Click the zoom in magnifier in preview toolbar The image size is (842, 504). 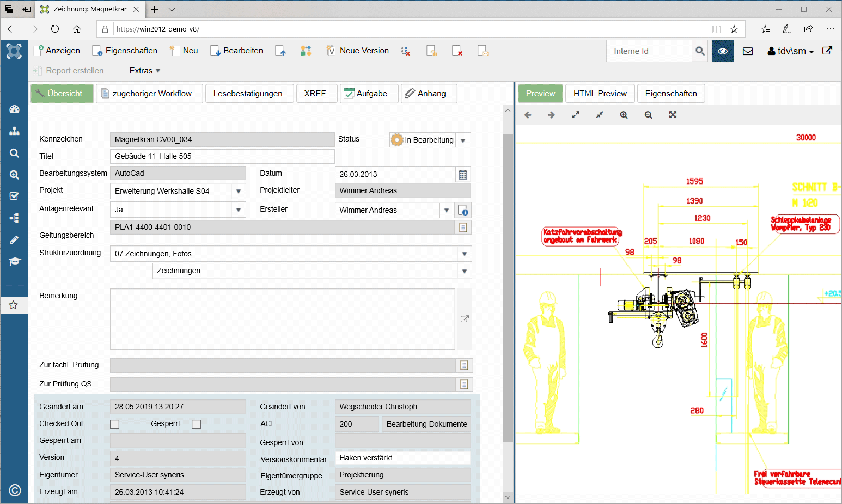point(624,115)
